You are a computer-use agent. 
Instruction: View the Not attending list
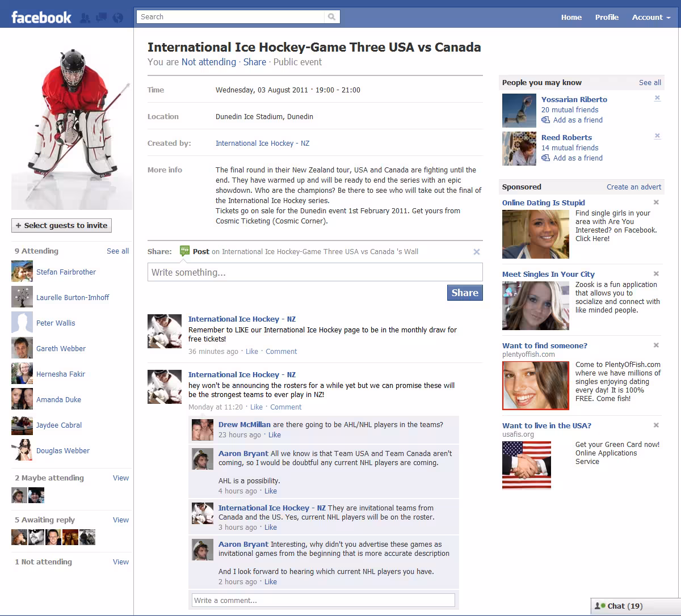click(x=121, y=562)
